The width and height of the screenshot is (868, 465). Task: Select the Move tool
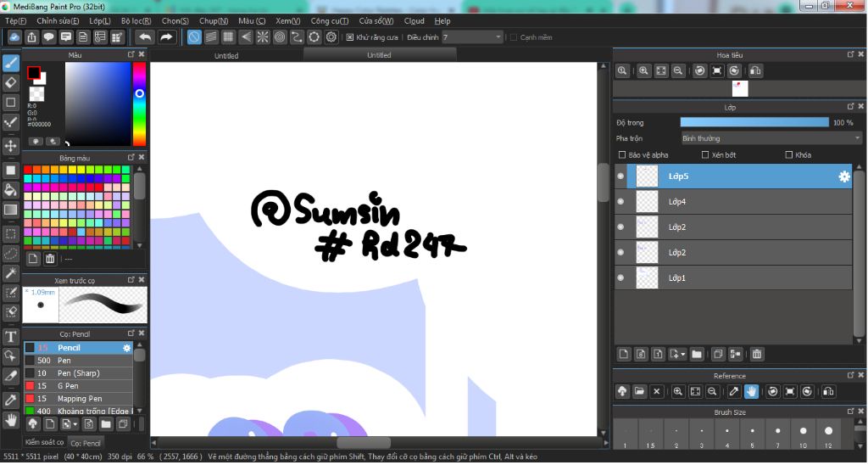point(10,146)
